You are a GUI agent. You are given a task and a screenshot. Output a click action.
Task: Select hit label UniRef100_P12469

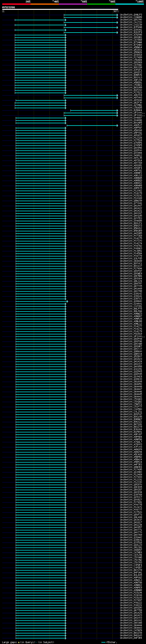tap(131, 475)
